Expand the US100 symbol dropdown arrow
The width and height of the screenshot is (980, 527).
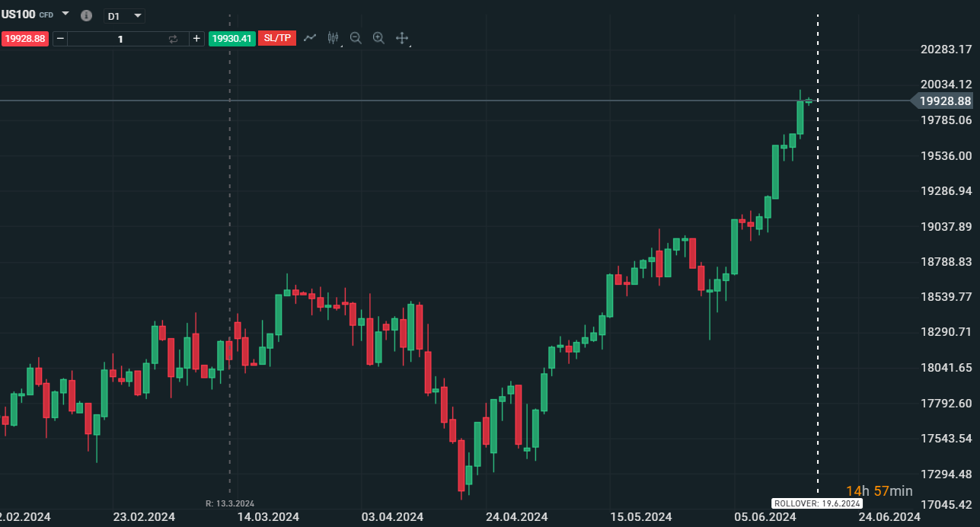tap(65, 14)
